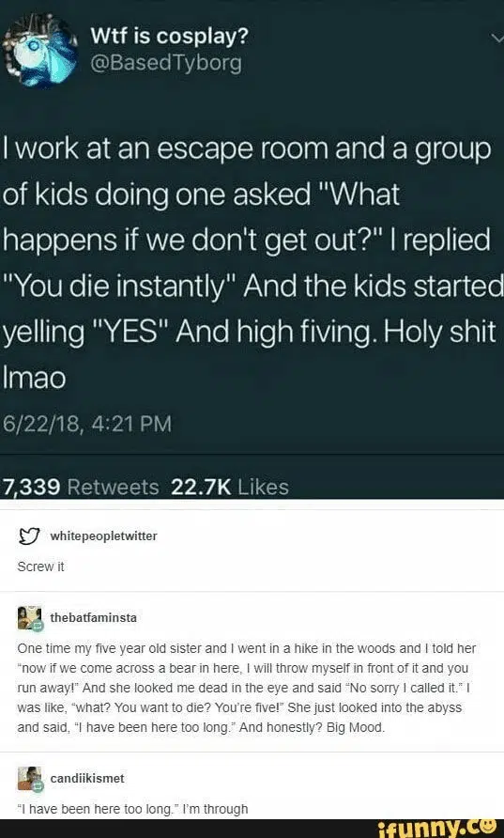The width and height of the screenshot is (504, 838).
Task: Click the escape room tweet body text
Action: [x=252, y=262]
